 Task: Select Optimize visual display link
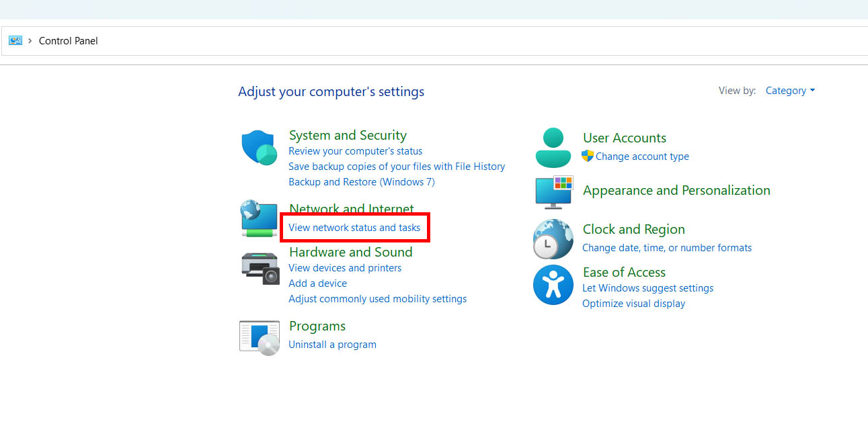(x=634, y=304)
